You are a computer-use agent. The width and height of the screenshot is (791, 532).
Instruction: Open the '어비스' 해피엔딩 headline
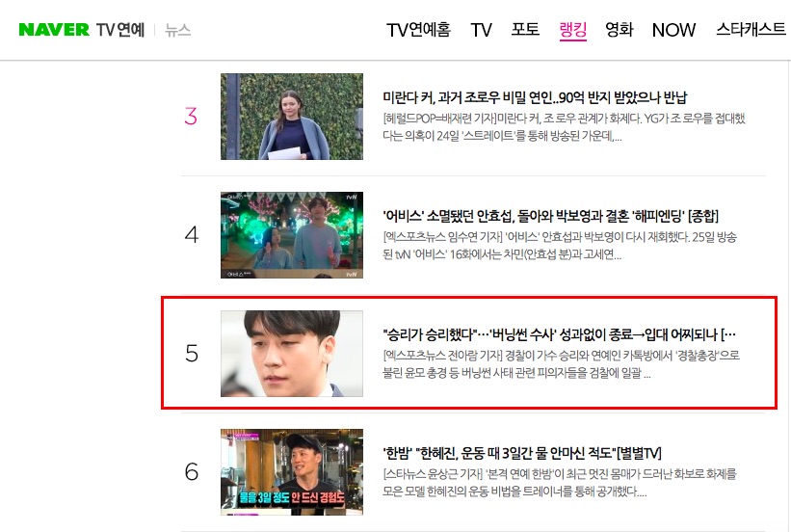click(x=550, y=216)
